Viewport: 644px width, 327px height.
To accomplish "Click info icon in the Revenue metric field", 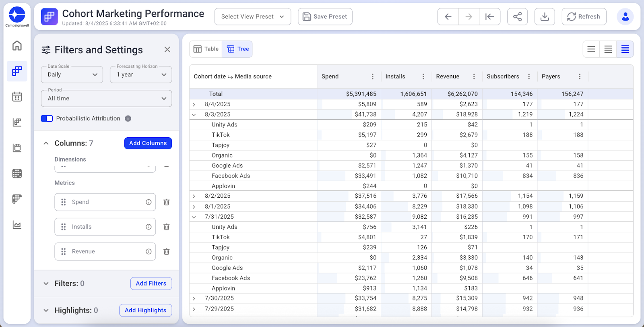I will [x=149, y=251].
